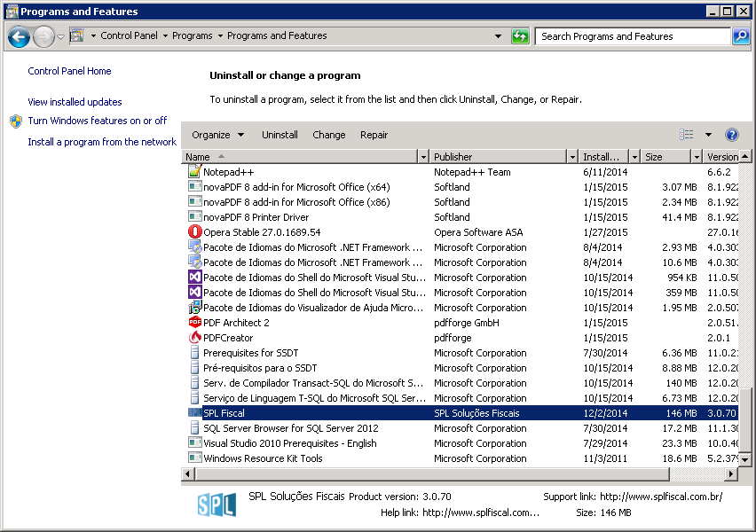Click the horizontal scrollbar right arrow
The height and width of the screenshot is (532, 756).
[731, 474]
